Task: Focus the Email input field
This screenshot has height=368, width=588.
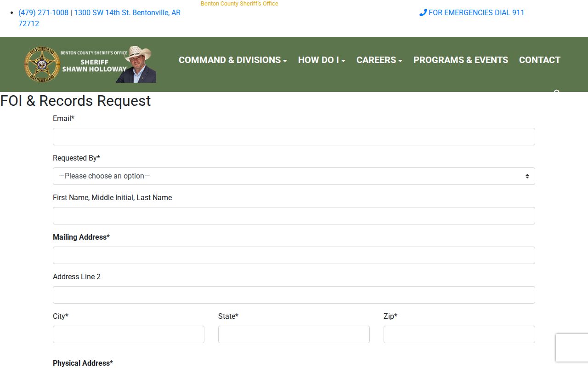Action: [294, 137]
